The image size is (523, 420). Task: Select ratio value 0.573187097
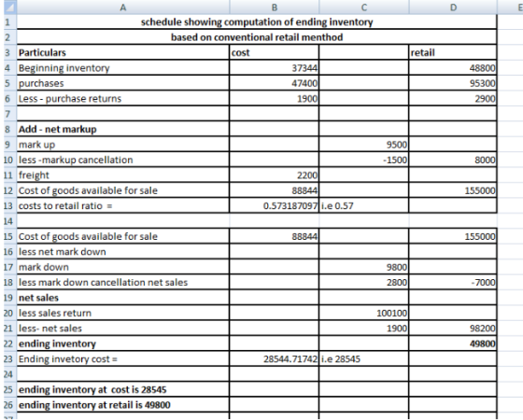(275, 205)
